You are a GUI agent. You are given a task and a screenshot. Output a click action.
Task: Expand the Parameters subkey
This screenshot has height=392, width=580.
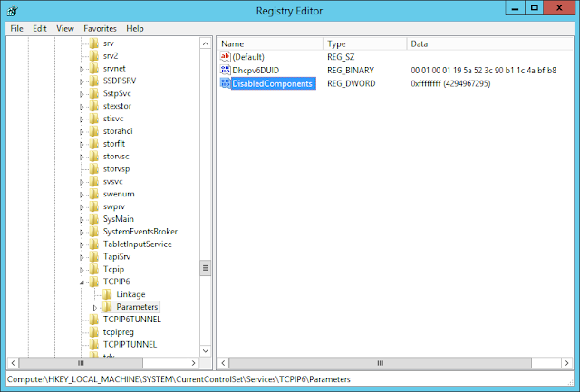(x=95, y=308)
